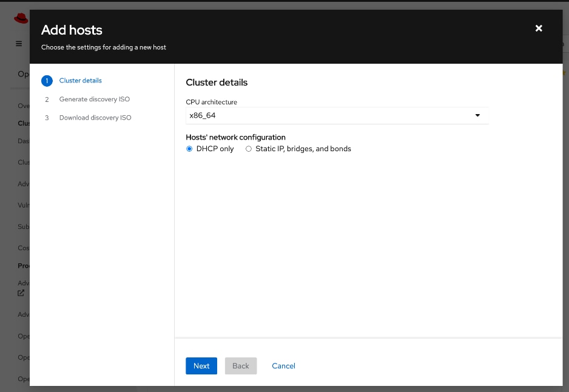Viewport: 569px width, 392px height.
Task: Click the step 3 number indicator
Action: coord(47,117)
